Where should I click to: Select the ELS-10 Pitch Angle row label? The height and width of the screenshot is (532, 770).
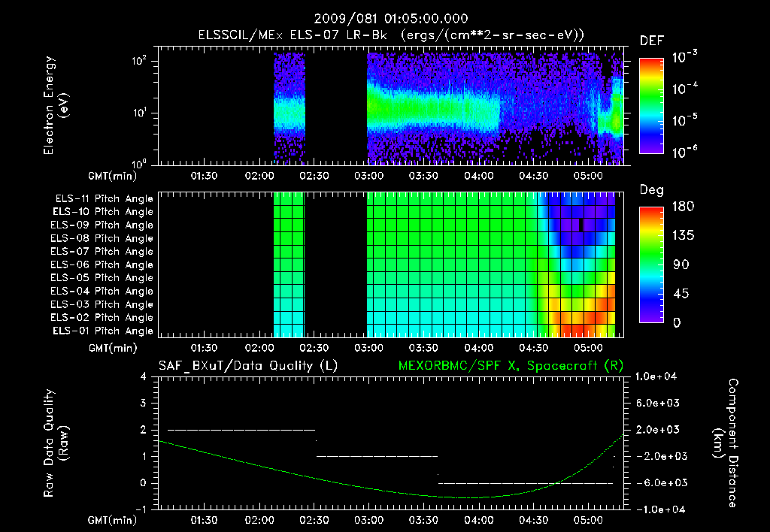pos(103,212)
